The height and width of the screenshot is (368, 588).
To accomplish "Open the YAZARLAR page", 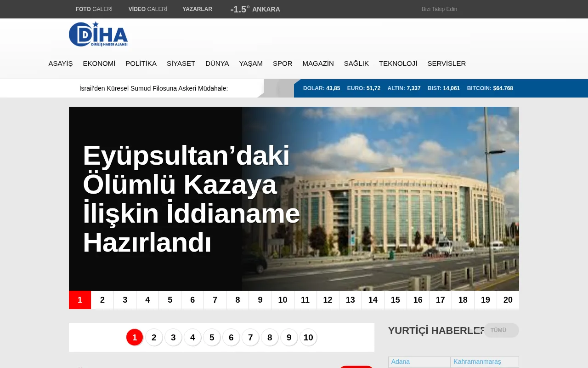I will coord(197,9).
